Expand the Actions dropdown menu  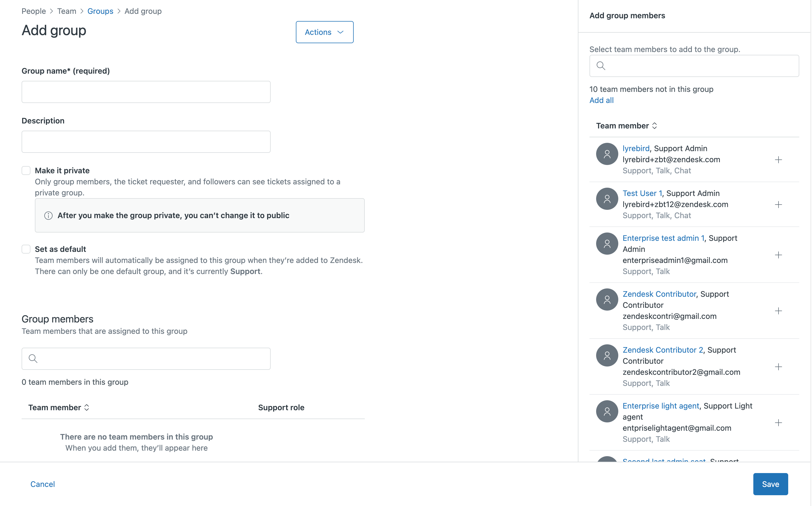click(324, 32)
